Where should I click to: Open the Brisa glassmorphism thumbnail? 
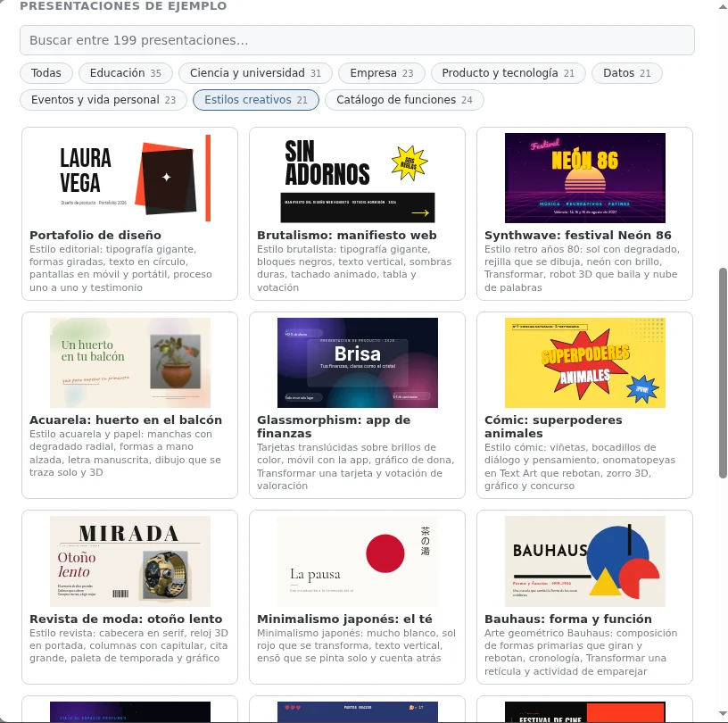(358, 363)
